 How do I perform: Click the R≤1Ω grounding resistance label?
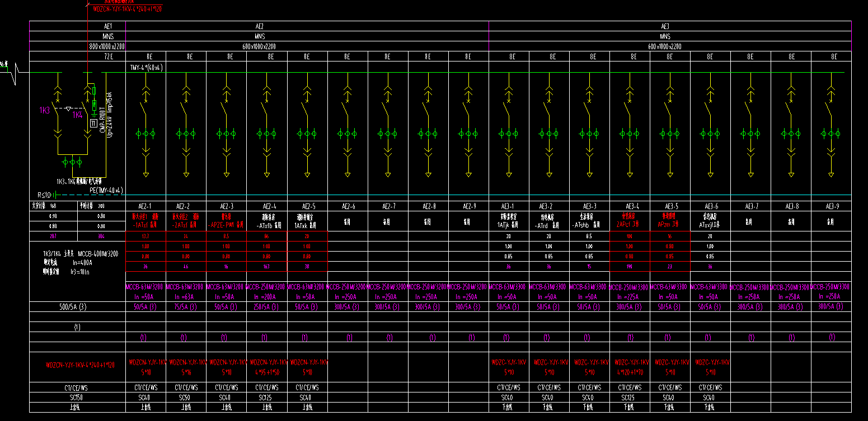pyautogui.click(x=44, y=195)
